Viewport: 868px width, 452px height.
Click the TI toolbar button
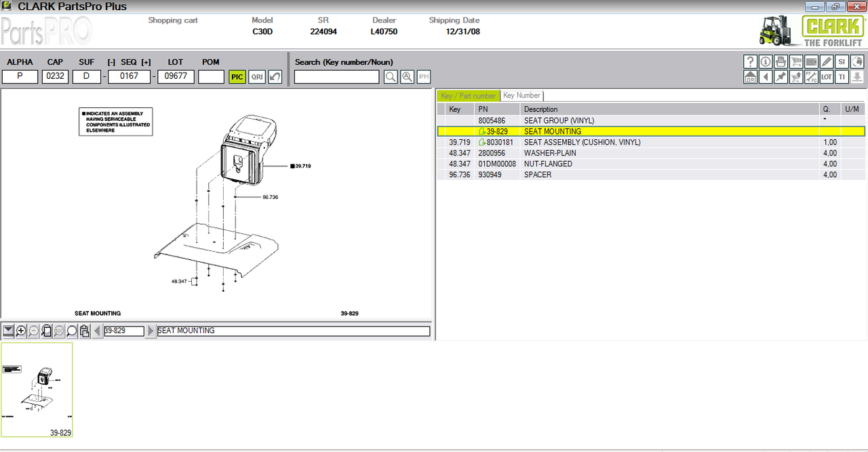point(842,77)
